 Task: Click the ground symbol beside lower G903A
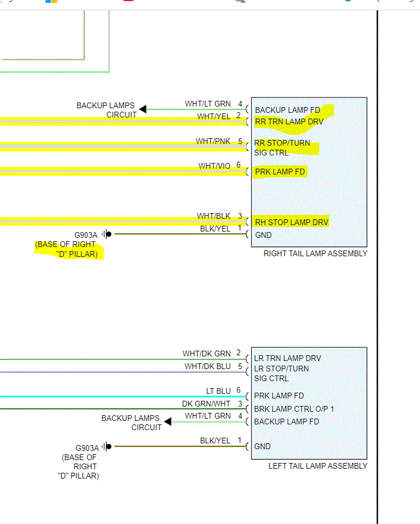107,446
